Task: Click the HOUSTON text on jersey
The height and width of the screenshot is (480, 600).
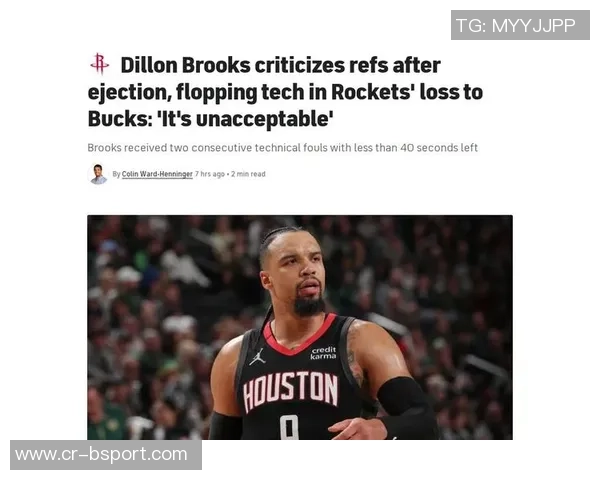Action: [x=291, y=391]
